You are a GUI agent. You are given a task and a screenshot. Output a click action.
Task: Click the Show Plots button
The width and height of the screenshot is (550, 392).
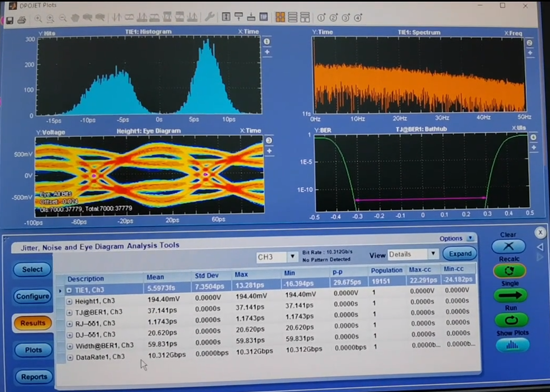512,345
